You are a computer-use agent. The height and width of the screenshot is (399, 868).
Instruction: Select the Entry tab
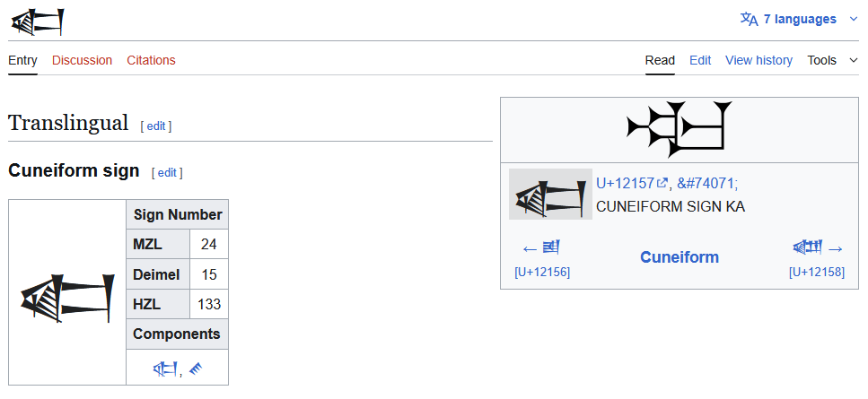click(x=22, y=60)
